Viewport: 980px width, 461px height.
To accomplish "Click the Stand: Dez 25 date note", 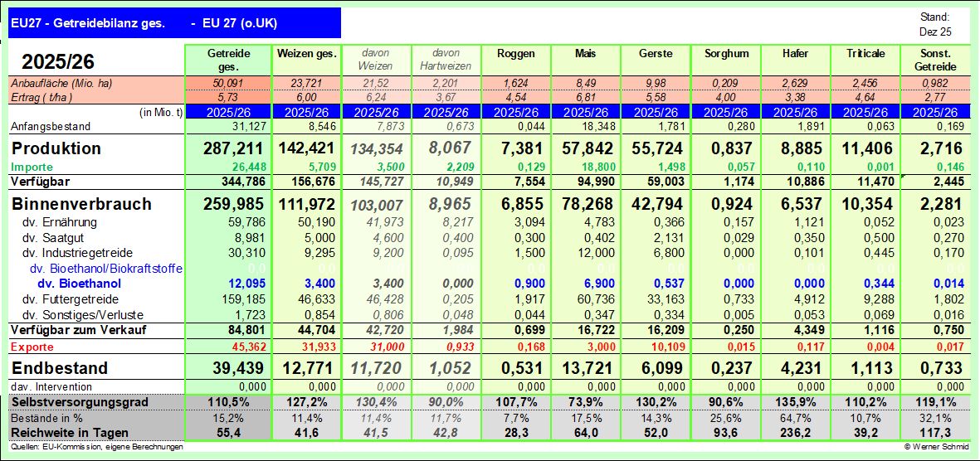I will [x=934, y=24].
